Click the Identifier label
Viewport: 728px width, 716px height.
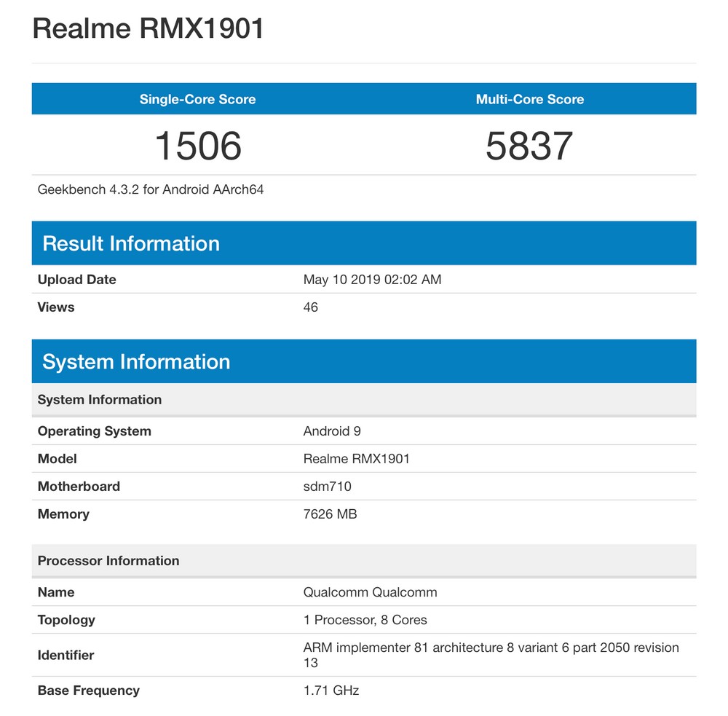[66, 655]
